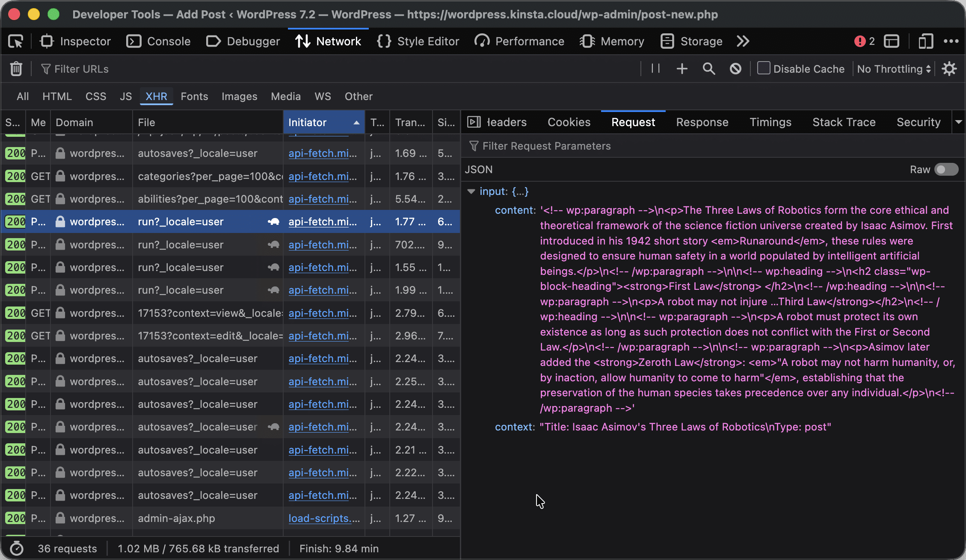Viewport: 966px width, 560px height.
Task: Show All request types filter
Action: click(23, 97)
